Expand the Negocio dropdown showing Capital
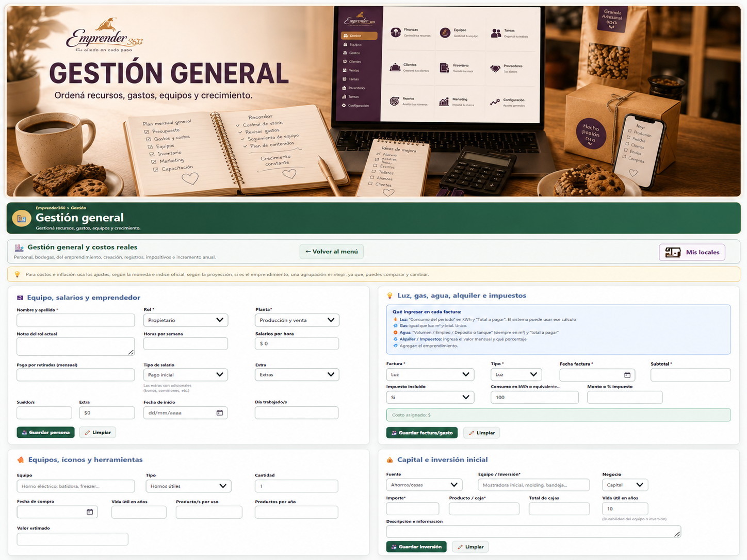 pos(625,485)
